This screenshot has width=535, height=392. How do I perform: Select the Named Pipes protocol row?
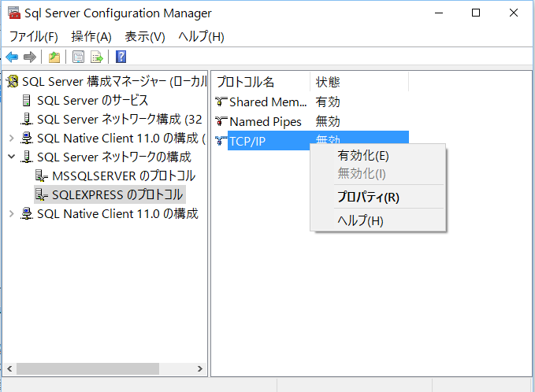pyautogui.click(x=266, y=121)
